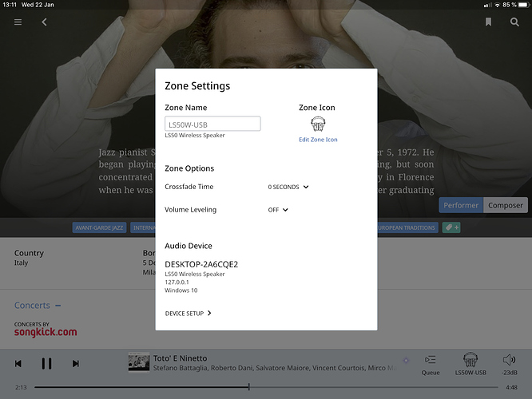Open the Crossfade Time dropdown
Viewport: 532px width, 399px height.
288,187
